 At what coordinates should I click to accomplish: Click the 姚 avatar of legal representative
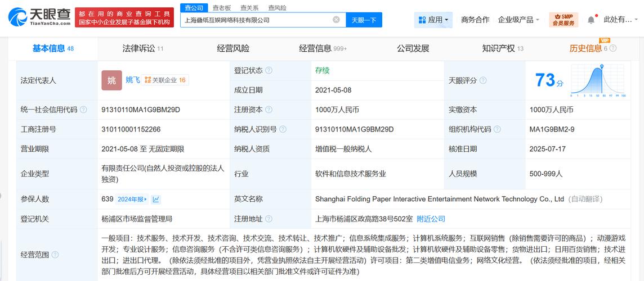(111, 80)
